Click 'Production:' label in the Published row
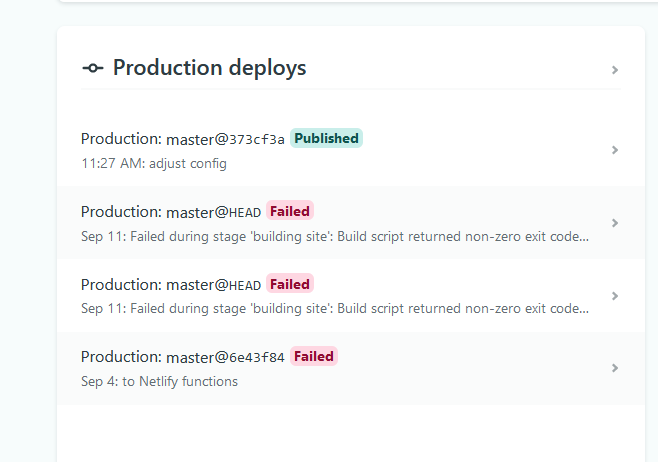Screen dimensions: 658x462 click(121, 139)
